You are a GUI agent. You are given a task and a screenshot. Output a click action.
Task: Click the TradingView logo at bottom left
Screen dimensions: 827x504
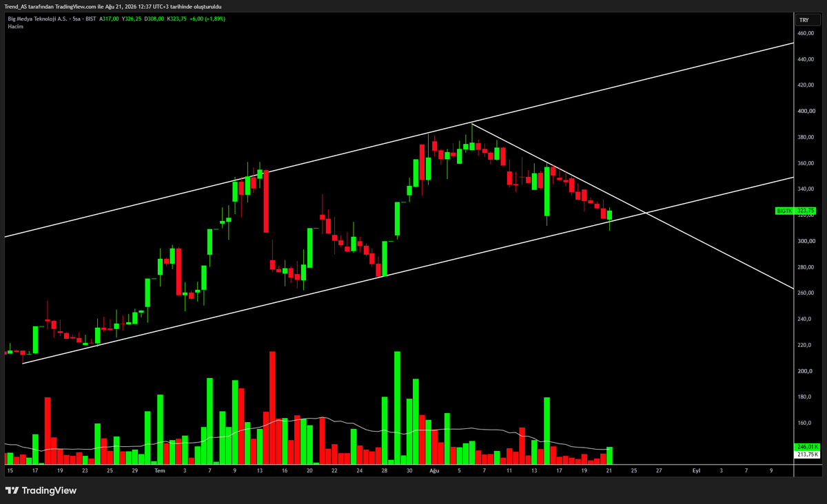tap(41, 490)
